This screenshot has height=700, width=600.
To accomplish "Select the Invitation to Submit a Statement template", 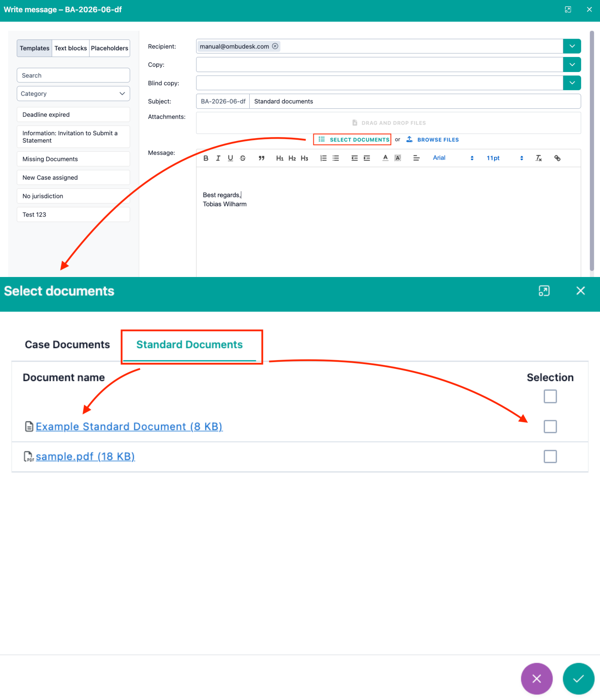I will pyautogui.click(x=73, y=137).
